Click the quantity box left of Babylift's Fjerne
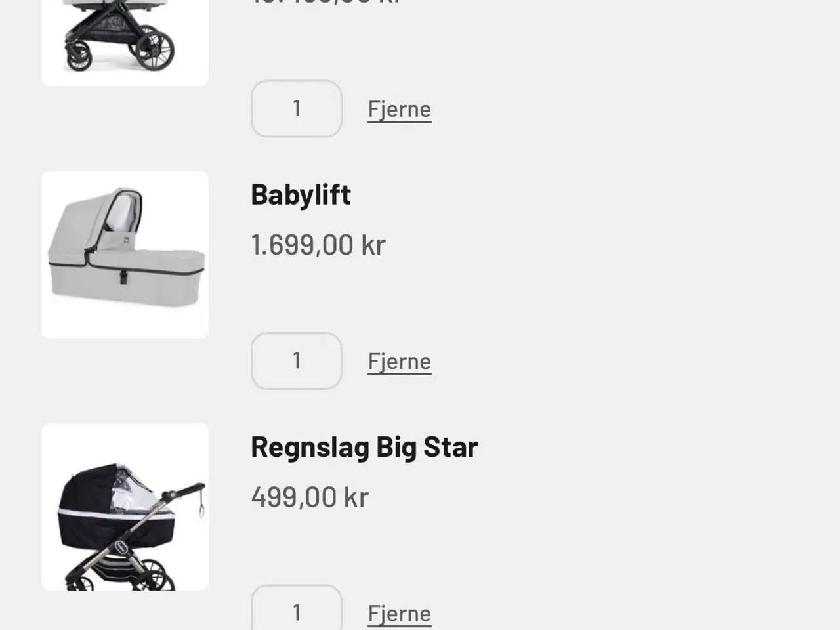 pos(297,361)
